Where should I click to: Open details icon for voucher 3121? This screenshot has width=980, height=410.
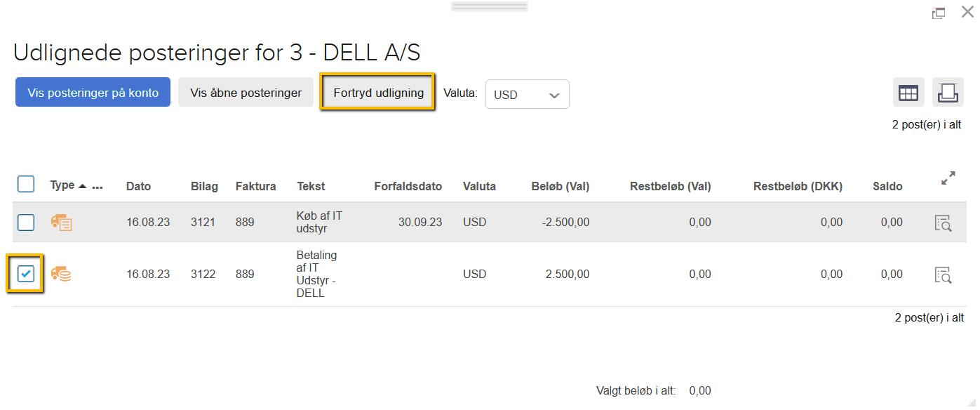[944, 223]
